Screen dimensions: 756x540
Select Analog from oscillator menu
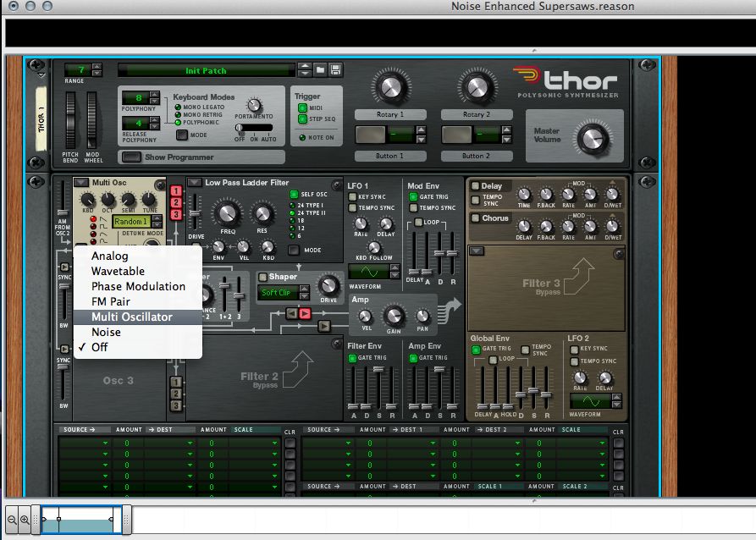(137, 256)
